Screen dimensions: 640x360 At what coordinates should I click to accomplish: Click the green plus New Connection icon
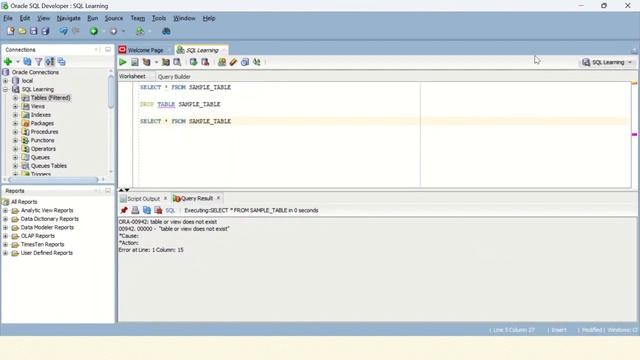pyautogui.click(x=8, y=62)
